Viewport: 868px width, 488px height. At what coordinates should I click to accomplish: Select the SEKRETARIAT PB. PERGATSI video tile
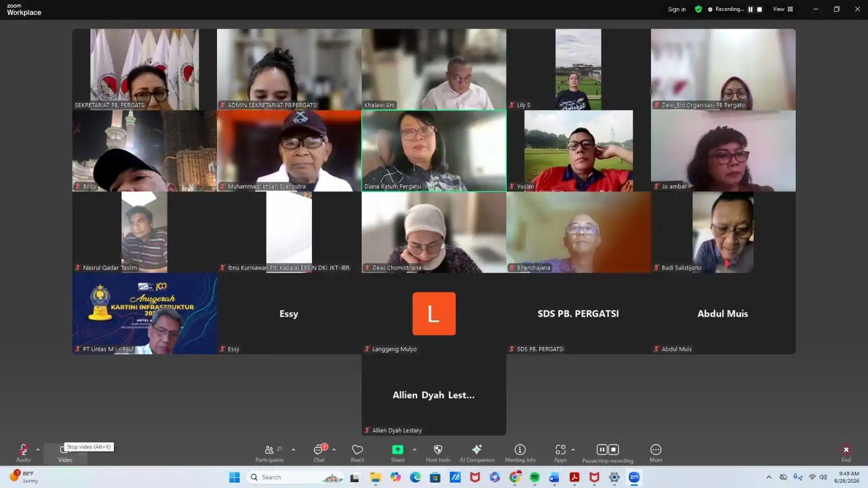(x=144, y=69)
